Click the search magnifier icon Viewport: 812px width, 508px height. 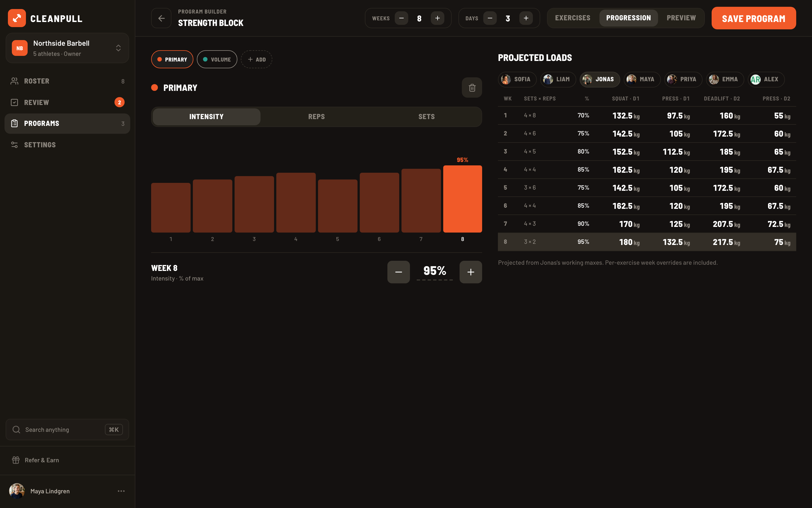tap(16, 429)
